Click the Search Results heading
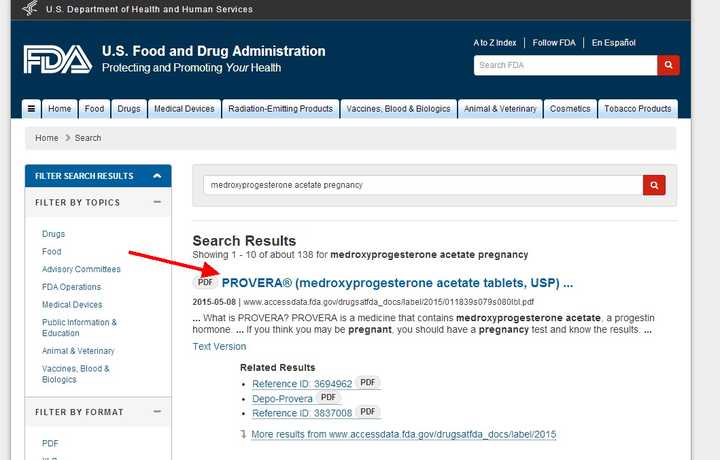Image resolution: width=720 pixels, height=460 pixels. pyautogui.click(x=244, y=241)
